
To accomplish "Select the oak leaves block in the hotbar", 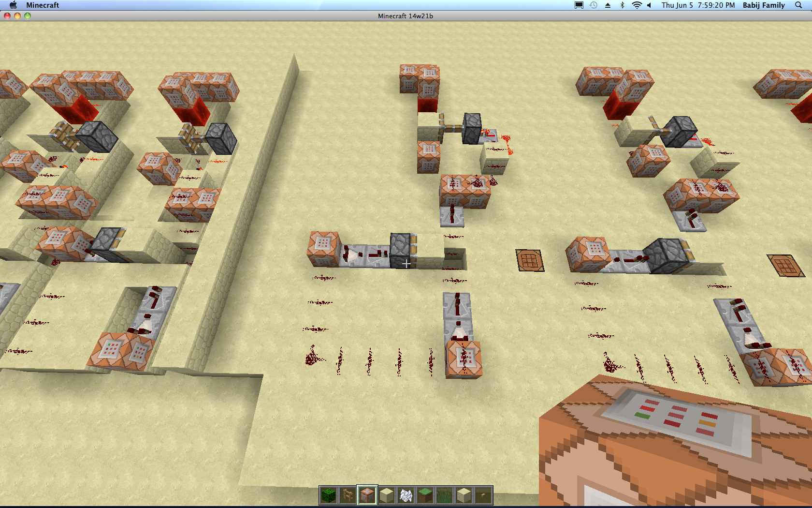I will (x=329, y=495).
